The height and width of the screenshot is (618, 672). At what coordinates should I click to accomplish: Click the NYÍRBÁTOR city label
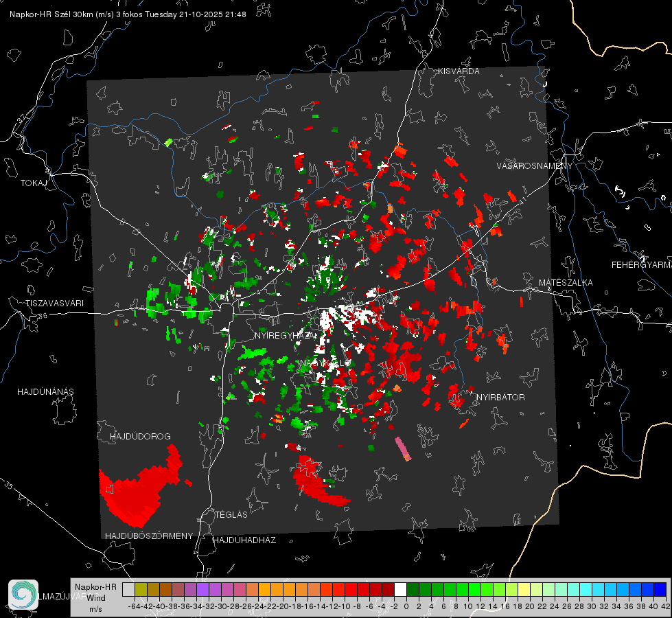pos(500,397)
